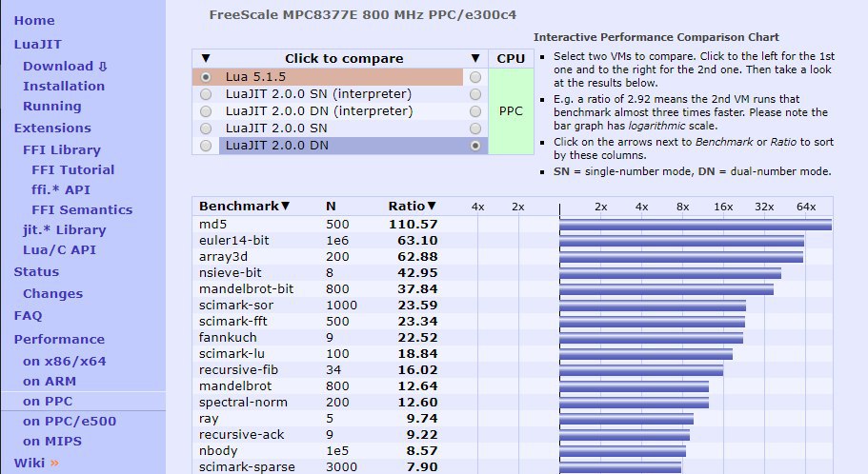Click the fannkuch benchmark name
Viewport: 868px width, 474px height.
point(228,337)
